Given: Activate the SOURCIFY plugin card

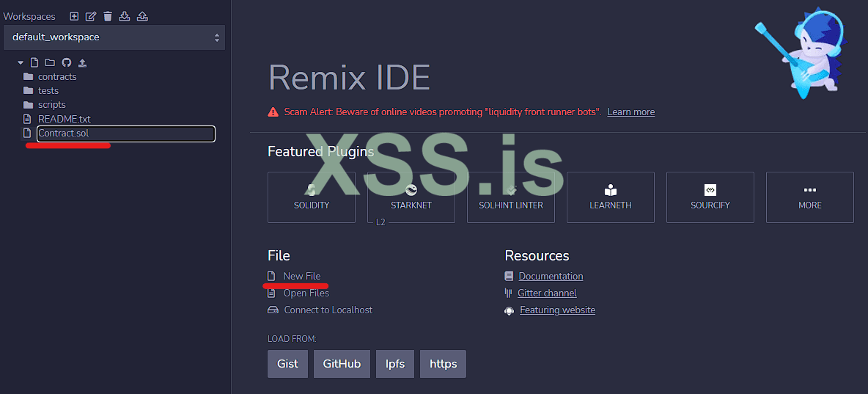Looking at the screenshot, I should [x=710, y=197].
